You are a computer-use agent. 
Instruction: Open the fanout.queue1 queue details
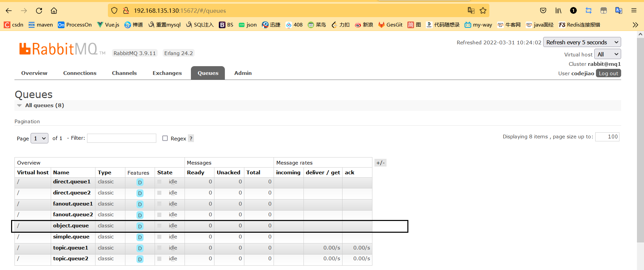pos(73,204)
